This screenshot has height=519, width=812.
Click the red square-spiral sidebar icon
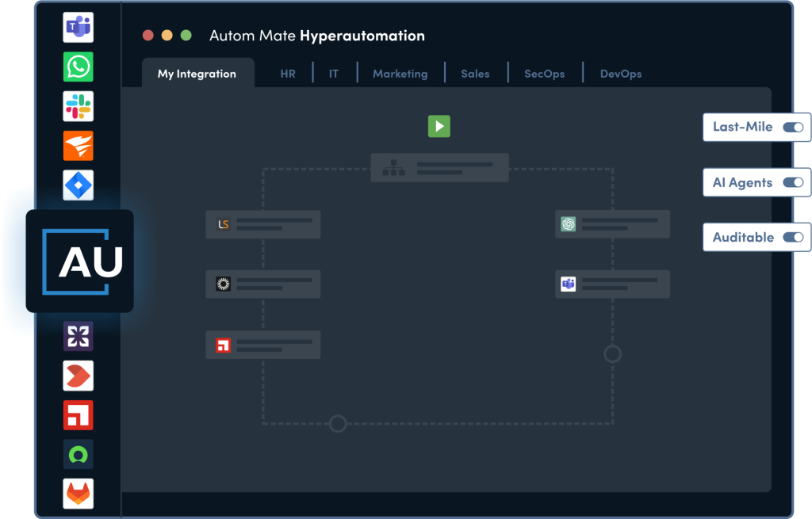coord(79,415)
